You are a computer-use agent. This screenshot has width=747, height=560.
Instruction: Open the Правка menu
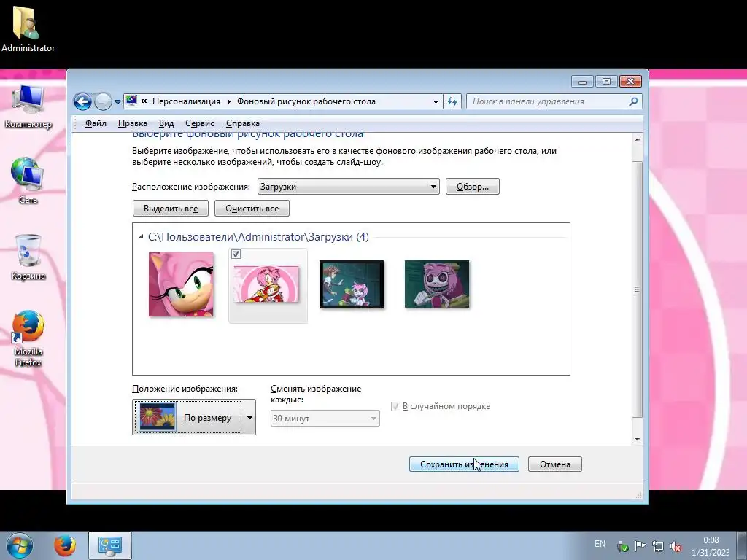(133, 123)
